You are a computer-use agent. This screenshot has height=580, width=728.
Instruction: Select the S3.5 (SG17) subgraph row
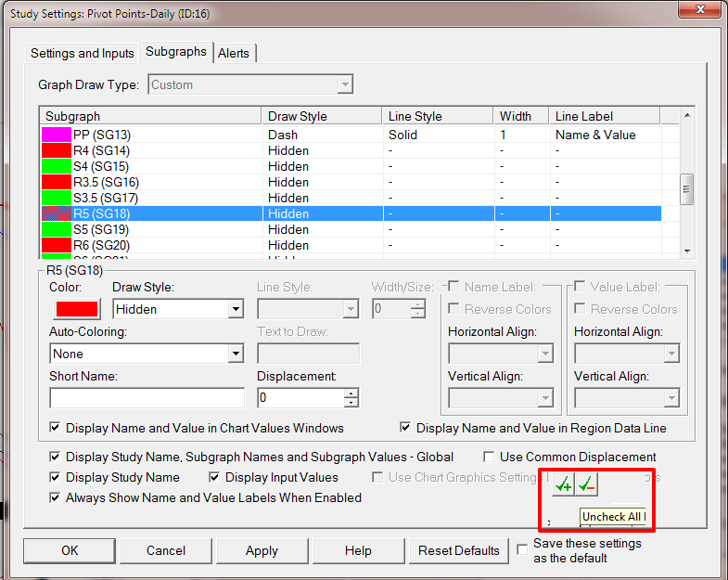[x=351, y=198]
